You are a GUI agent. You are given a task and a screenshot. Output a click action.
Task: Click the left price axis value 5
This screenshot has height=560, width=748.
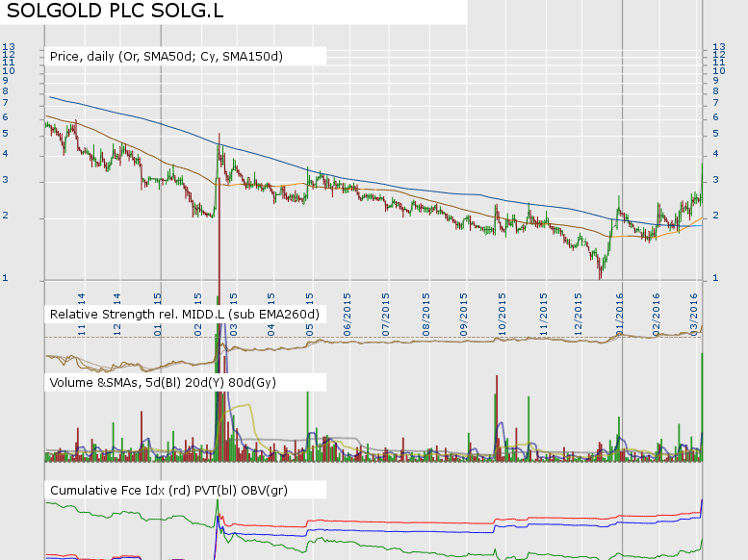[5, 134]
